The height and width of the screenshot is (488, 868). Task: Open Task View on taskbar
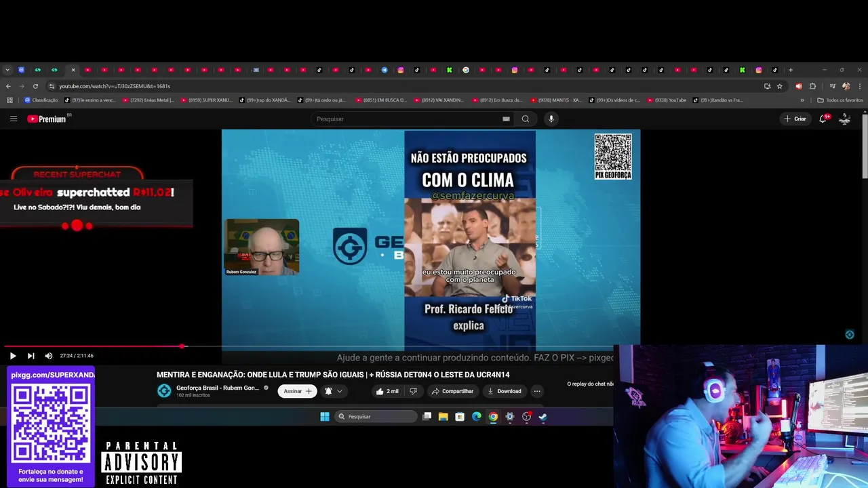427,417
